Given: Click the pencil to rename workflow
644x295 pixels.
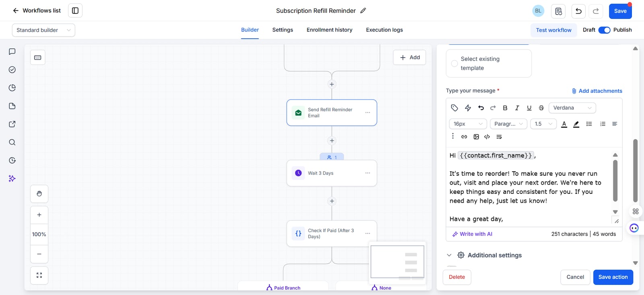Looking at the screenshot, I should coord(363,10).
